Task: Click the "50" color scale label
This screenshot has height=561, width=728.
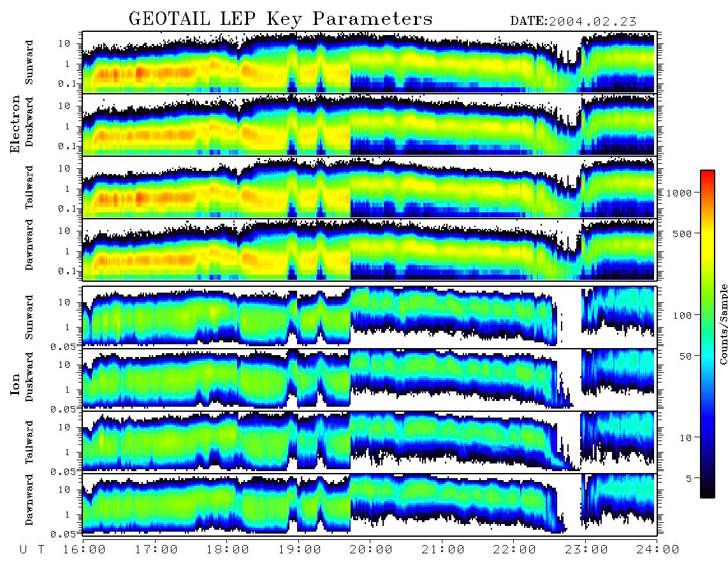Action: tap(686, 356)
